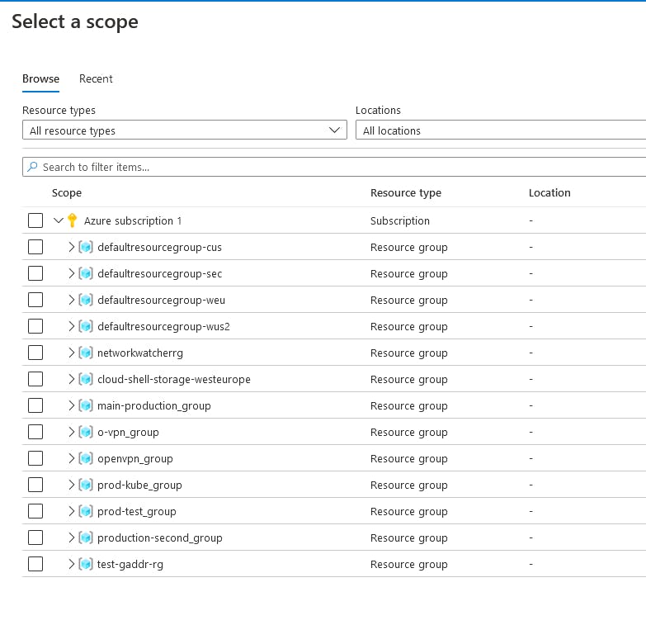Check the main-production_group checkbox

(35, 405)
